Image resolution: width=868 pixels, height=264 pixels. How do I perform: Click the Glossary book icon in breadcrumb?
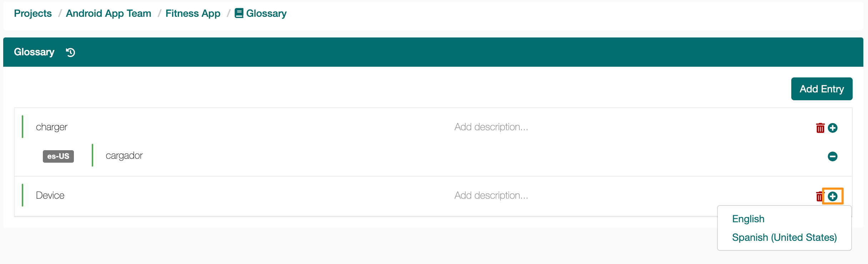239,13
